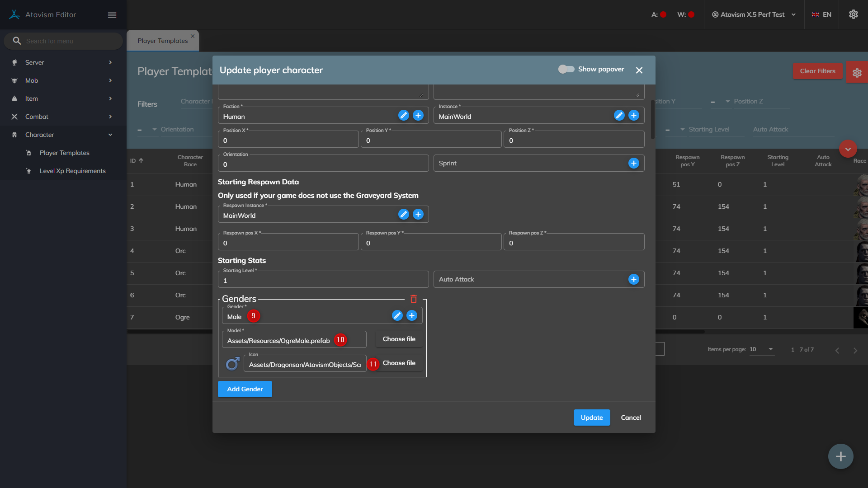This screenshot has width=868, height=488.
Task: Click the Starting Level input field
Action: pyautogui.click(x=323, y=281)
